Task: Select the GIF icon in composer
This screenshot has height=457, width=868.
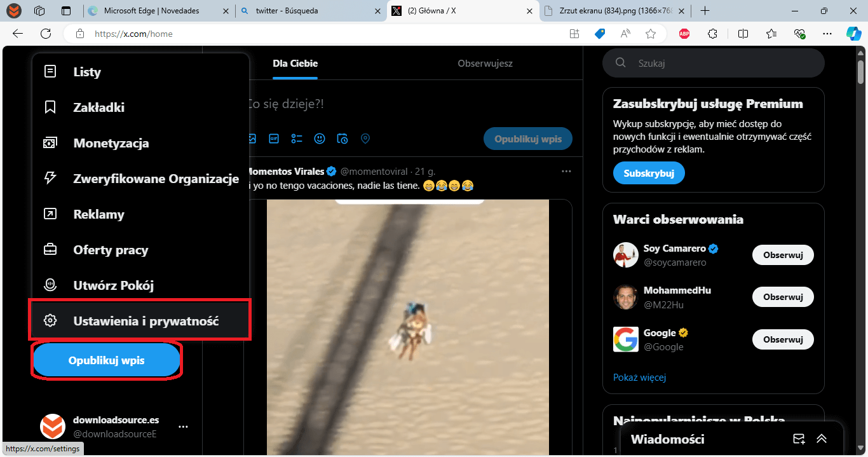Action: (274, 139)
